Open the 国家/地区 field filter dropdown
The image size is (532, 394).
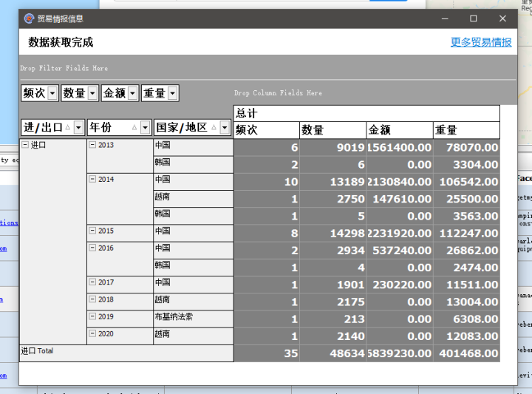tap(225, 128)
